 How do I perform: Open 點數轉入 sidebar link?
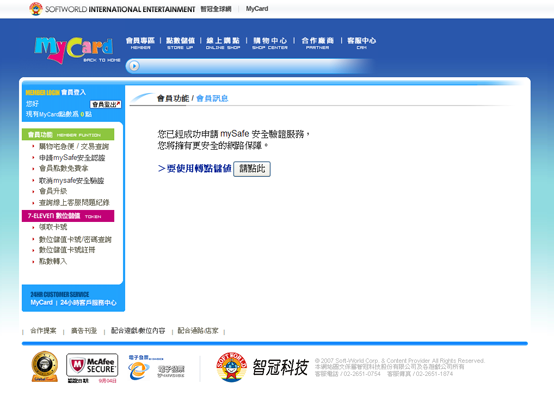53,261
